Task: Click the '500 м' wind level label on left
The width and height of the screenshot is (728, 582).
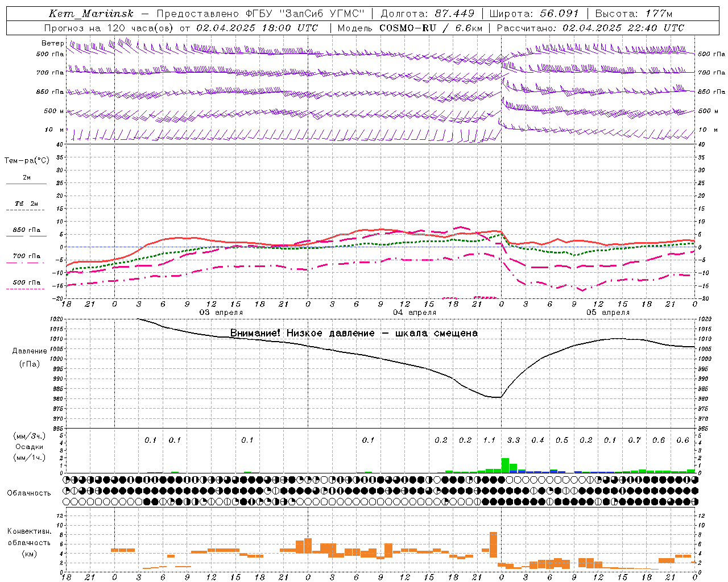Action: tap(54, 111)
